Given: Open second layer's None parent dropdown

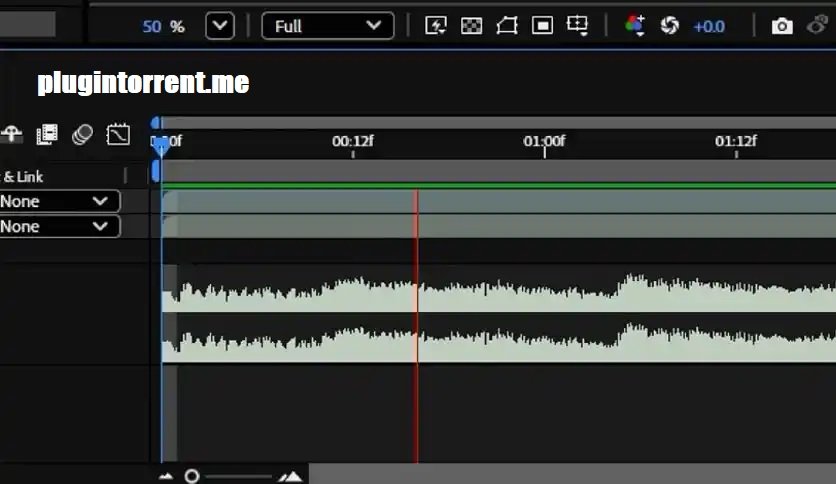Looking at the screenshot, I should 60,227.
